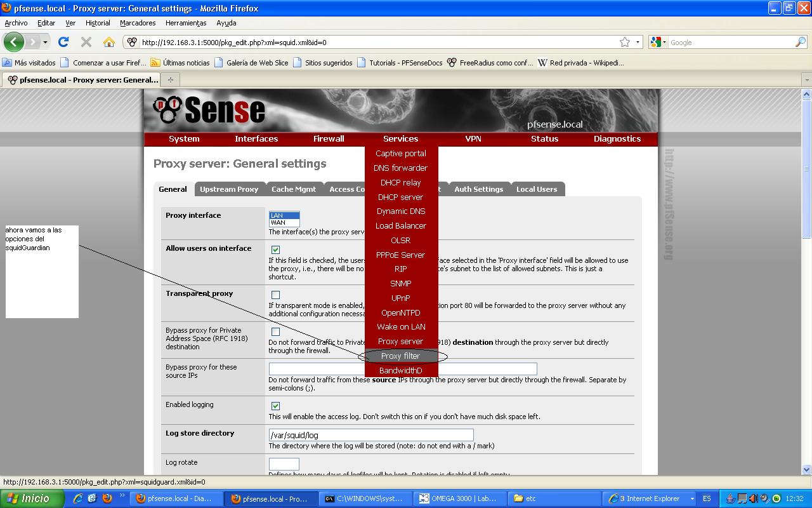Viewport: 812px width, 508px height.
Task: Open the list all tabs dropdown
Action: pyautogui.click(x=806, y=80)
